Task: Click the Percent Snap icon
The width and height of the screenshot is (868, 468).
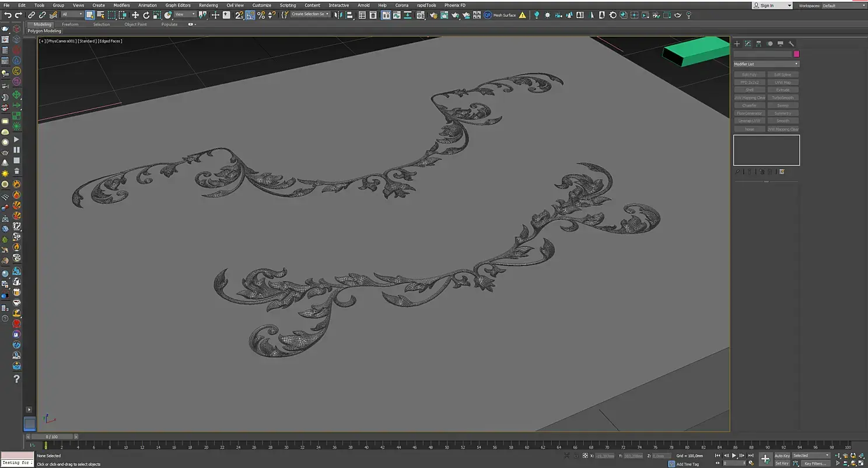Action: click(x=261, y=15)
